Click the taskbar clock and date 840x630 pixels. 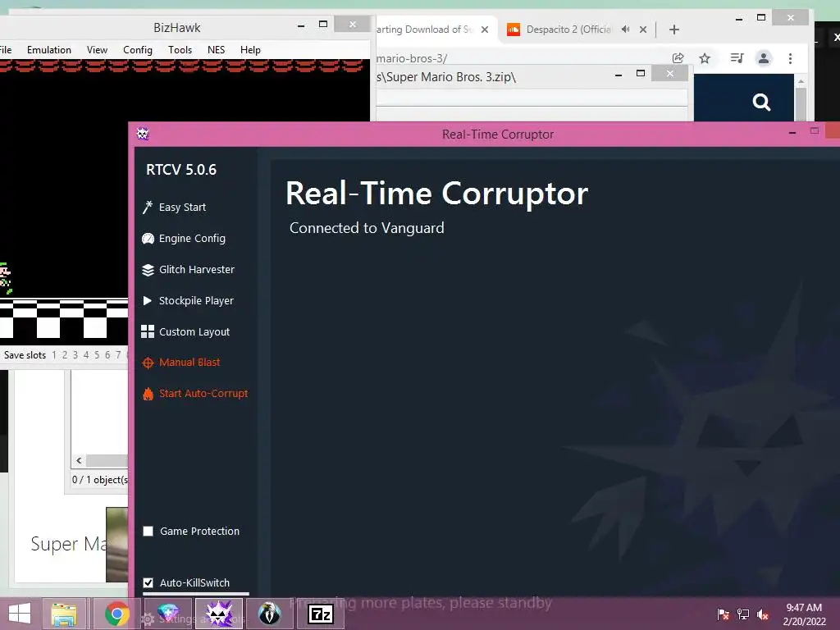click(x=804, y=614)
